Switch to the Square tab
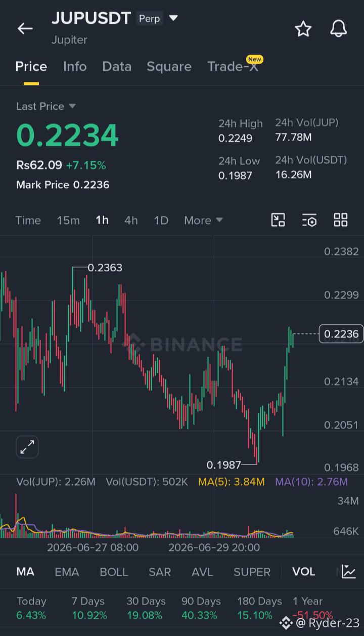 click(x=169, y=67)
